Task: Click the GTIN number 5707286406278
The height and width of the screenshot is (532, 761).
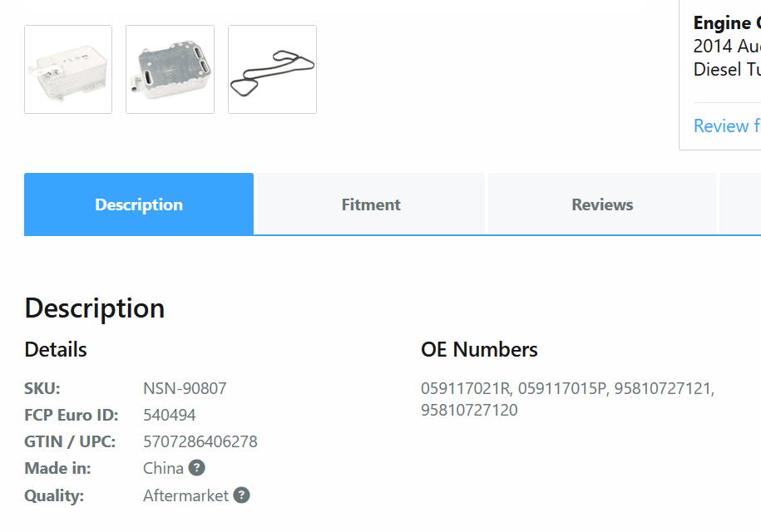Action: pyautogui.click(x=200, y=441)
